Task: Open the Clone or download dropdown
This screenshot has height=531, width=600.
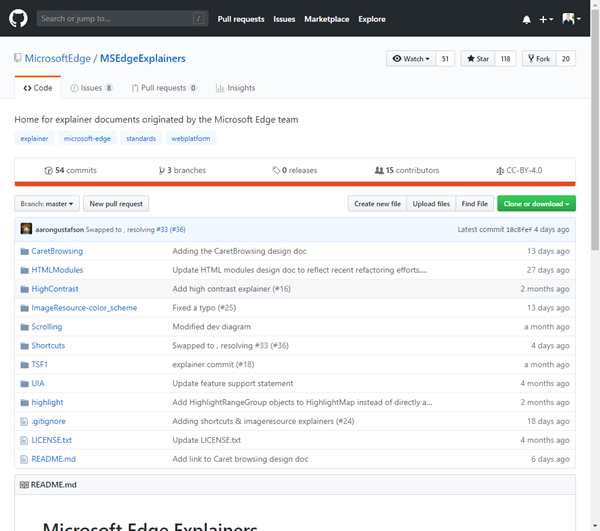Action: (x=536, y=204)
